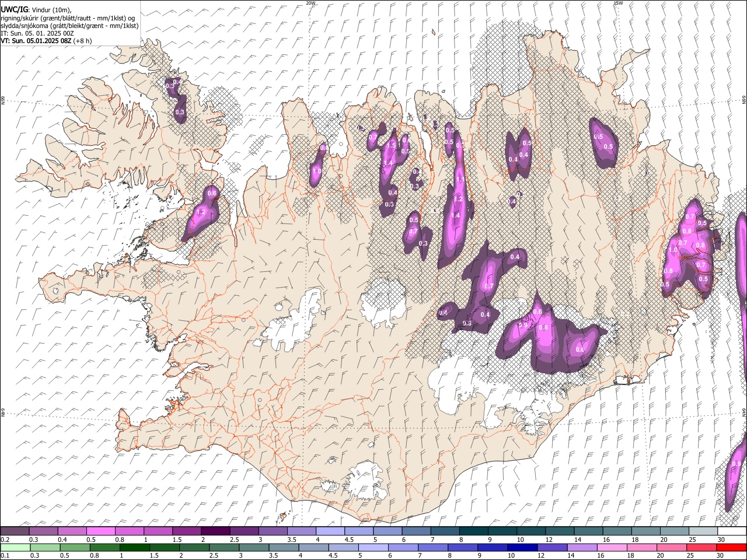Select the grey-green 3 swatch in lower scale
The image size is (747, 560).
coord(254,547)
